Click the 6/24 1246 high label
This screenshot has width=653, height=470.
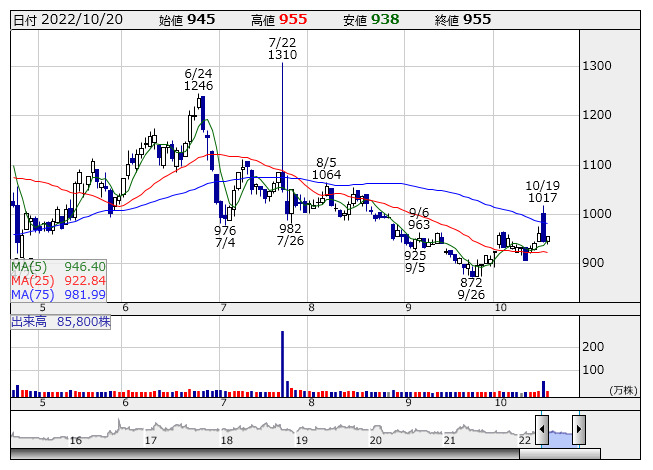[x=199, y=80]
